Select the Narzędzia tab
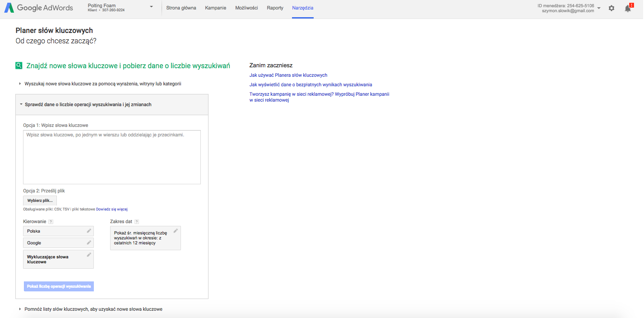 coord(302,8)
